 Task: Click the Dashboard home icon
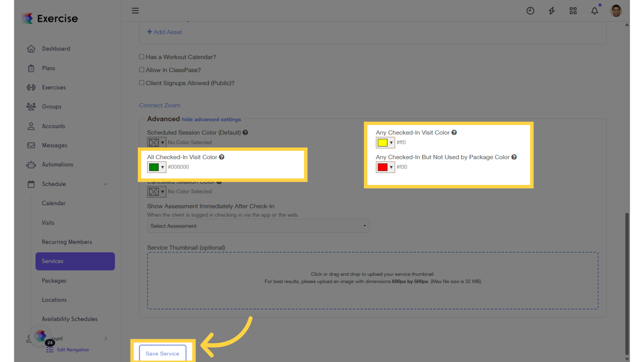31,49
